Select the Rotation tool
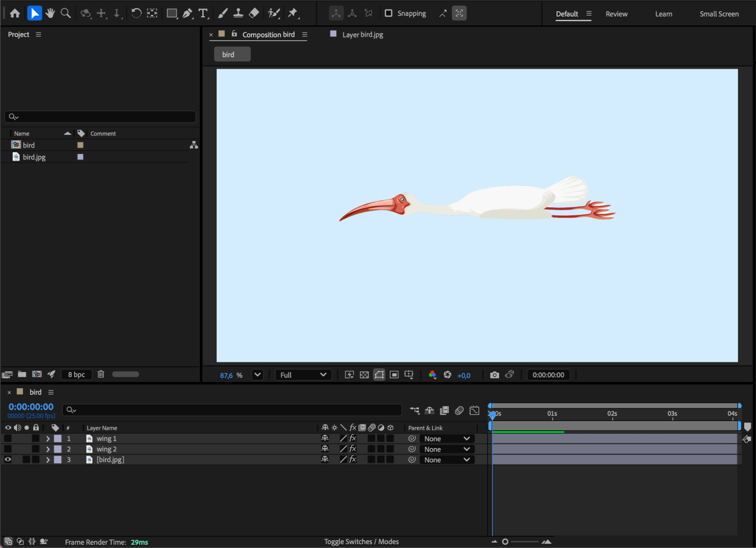756x548 pixels. (x=136, y=13)
